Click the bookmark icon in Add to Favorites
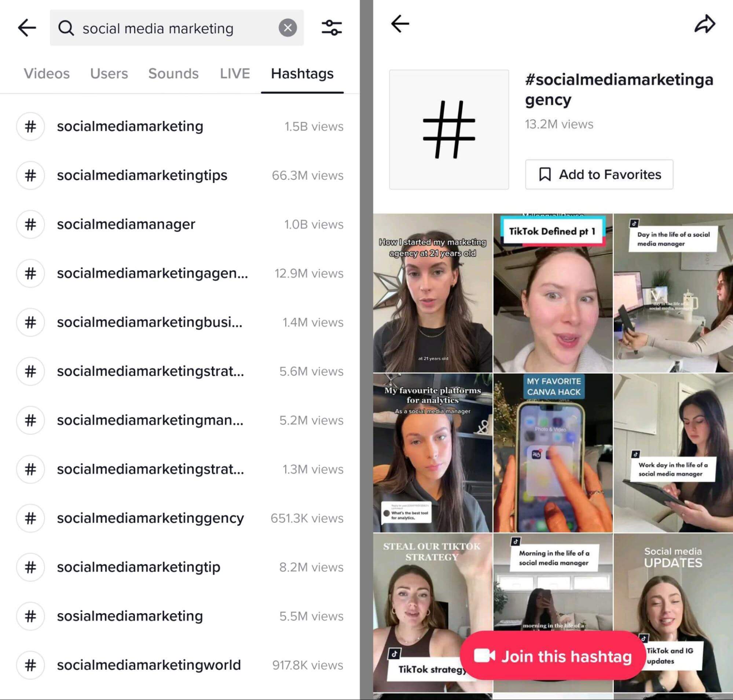Viewport: 733px width, 700px height. (x=545, y=175)
